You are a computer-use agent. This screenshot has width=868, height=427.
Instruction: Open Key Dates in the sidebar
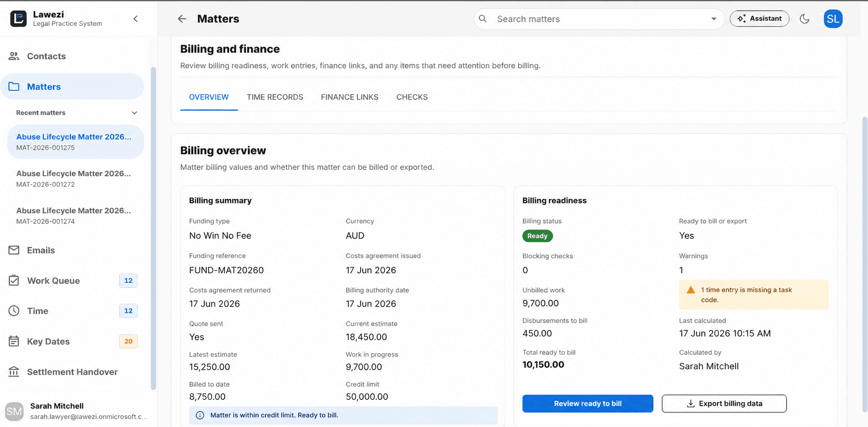72,342
